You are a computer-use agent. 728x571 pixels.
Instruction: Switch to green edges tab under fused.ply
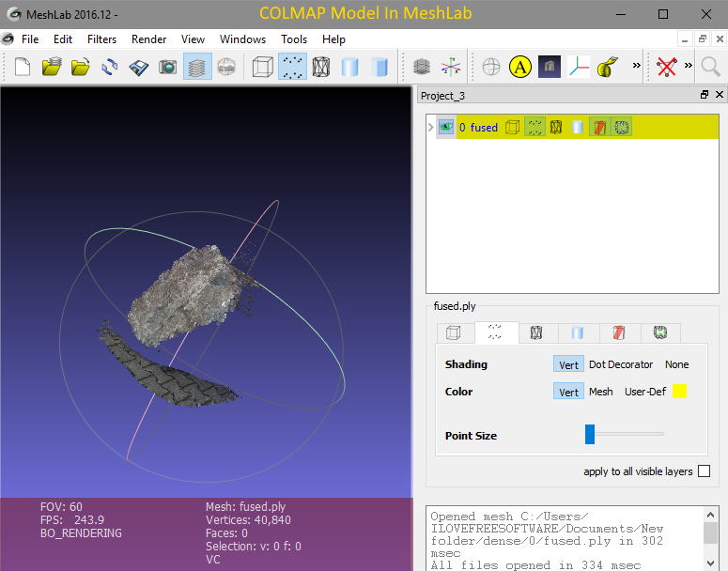click(x=660, y=332)
